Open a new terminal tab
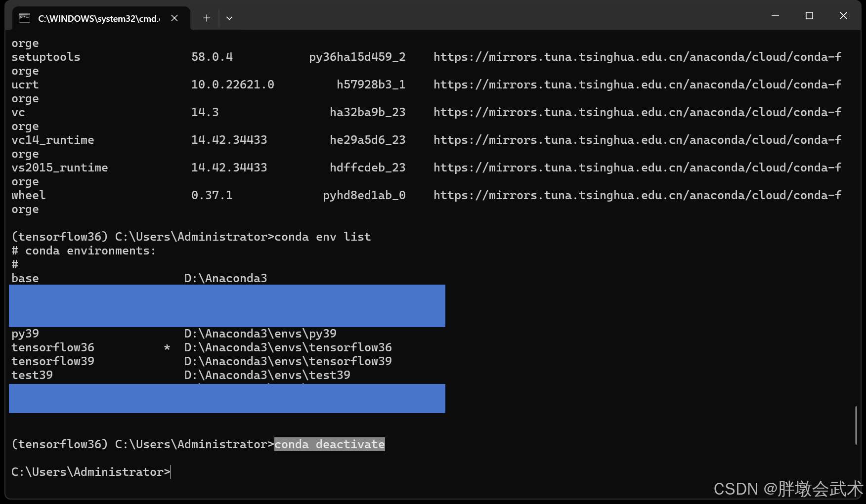This screenshot has width=866, height=504. pyautogui.click(x=207, y=18)
